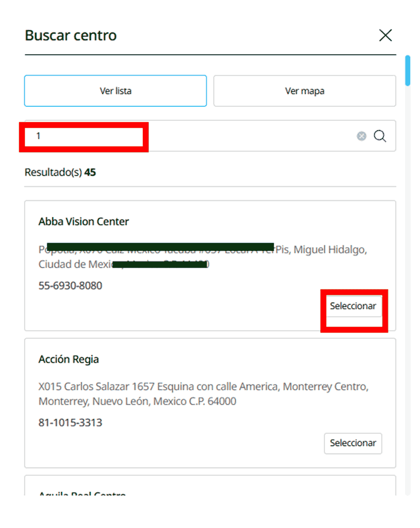
Task: Click the Acción Regia Seleccionar button
Action: (353, 443)
